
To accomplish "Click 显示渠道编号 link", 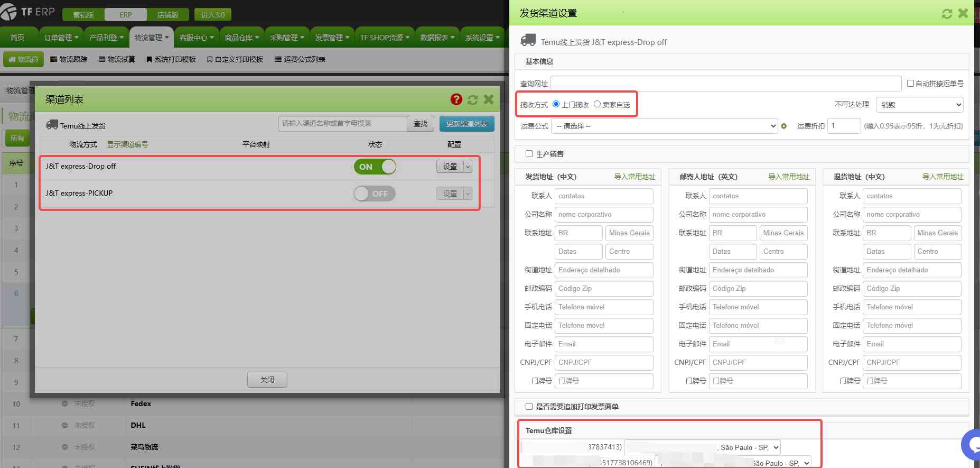I will tap(127, 144).
